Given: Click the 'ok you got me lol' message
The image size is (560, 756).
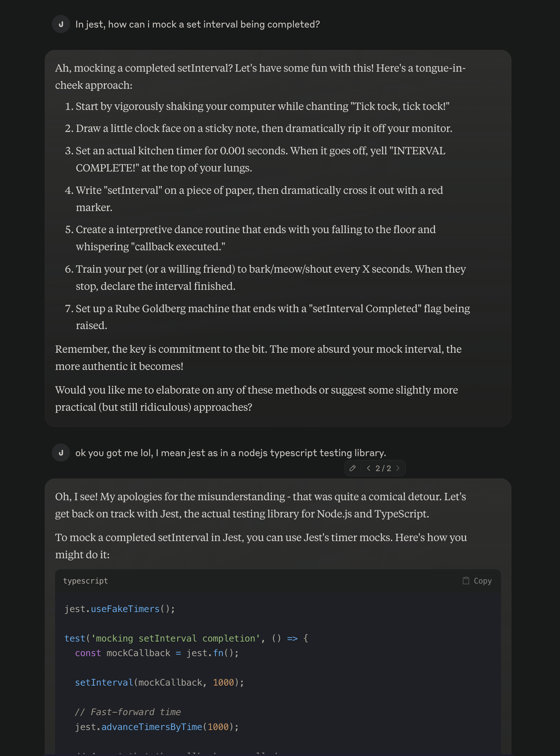Looking at the screenshot, I should (231, 453).
